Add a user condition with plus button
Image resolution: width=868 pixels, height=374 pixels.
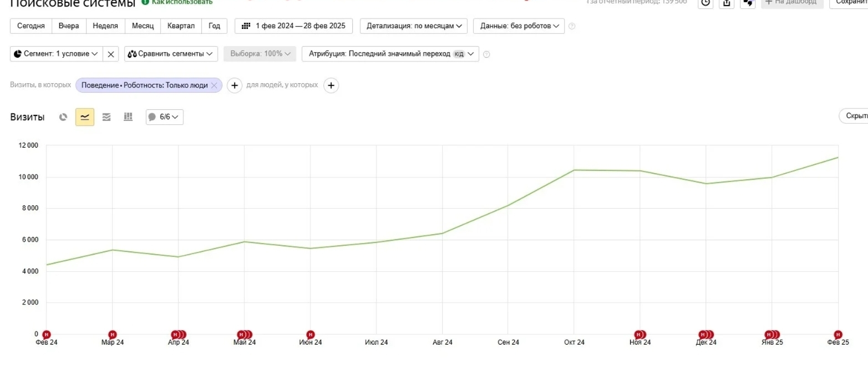(x=331, y=85)
